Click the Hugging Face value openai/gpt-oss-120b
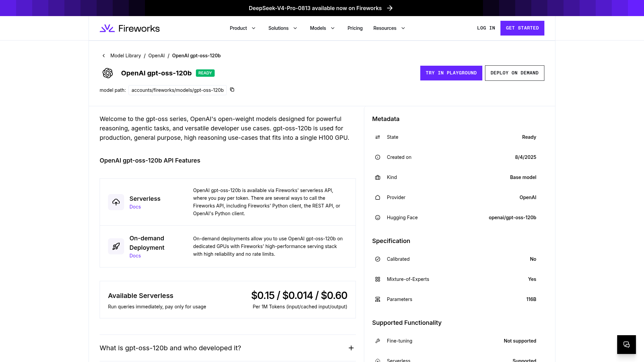The height and width of the screenshot is (362, 644). pos(512,218)
